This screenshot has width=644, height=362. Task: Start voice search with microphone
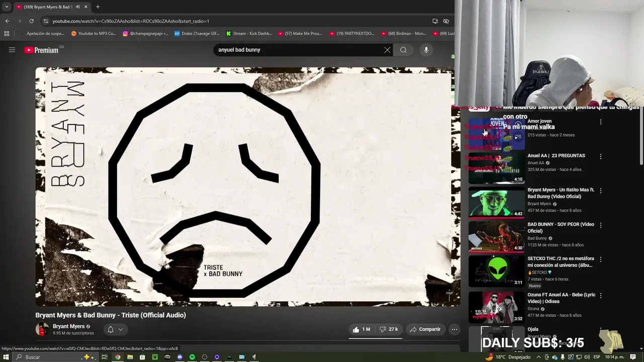coord(426,50)
